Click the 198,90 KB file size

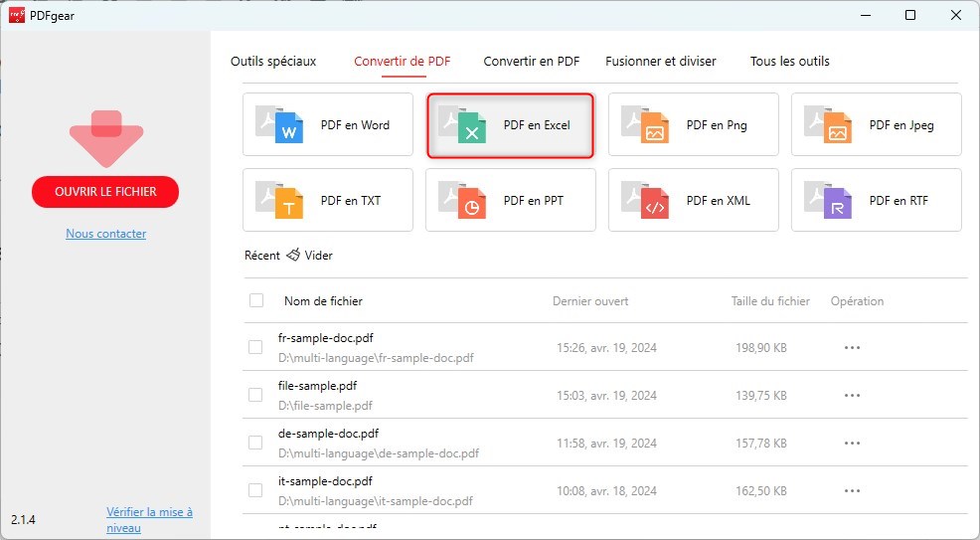point(761,348)
